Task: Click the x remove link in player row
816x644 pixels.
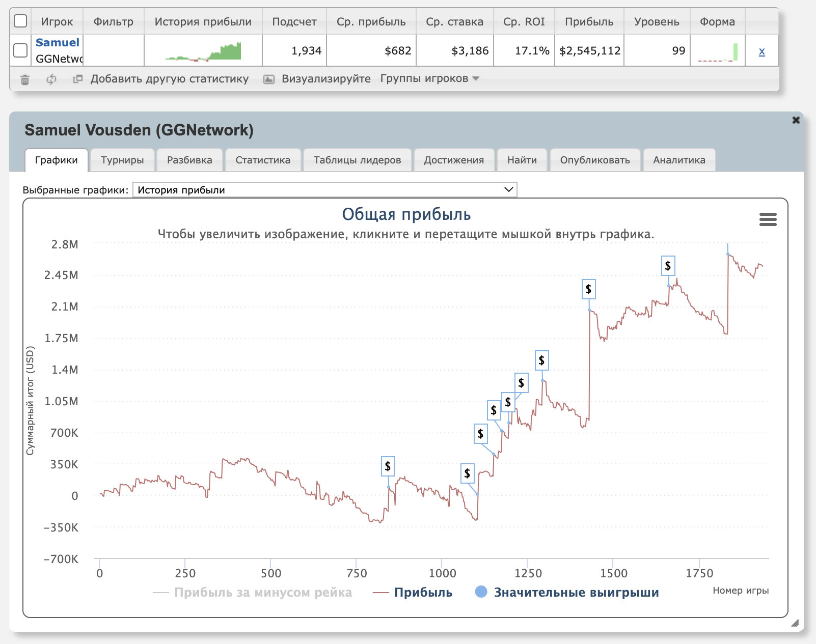Action: (761, 51)
